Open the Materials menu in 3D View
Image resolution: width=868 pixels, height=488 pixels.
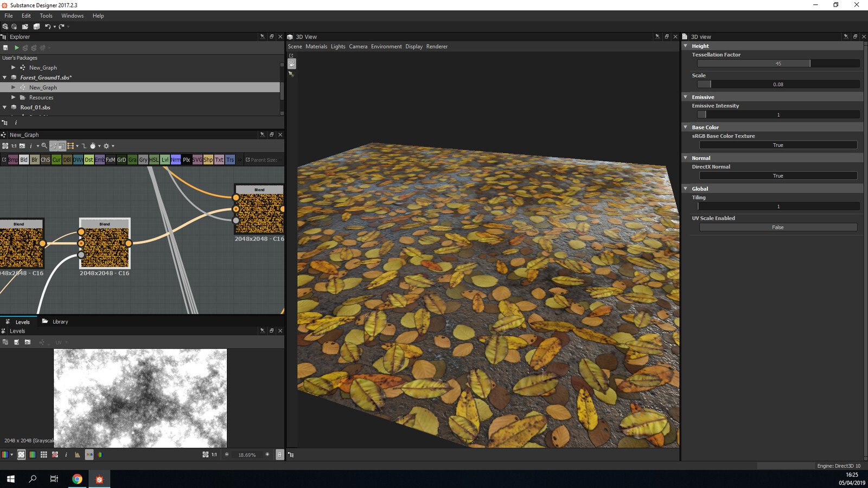pyautogui.click(x=316, y=47)
